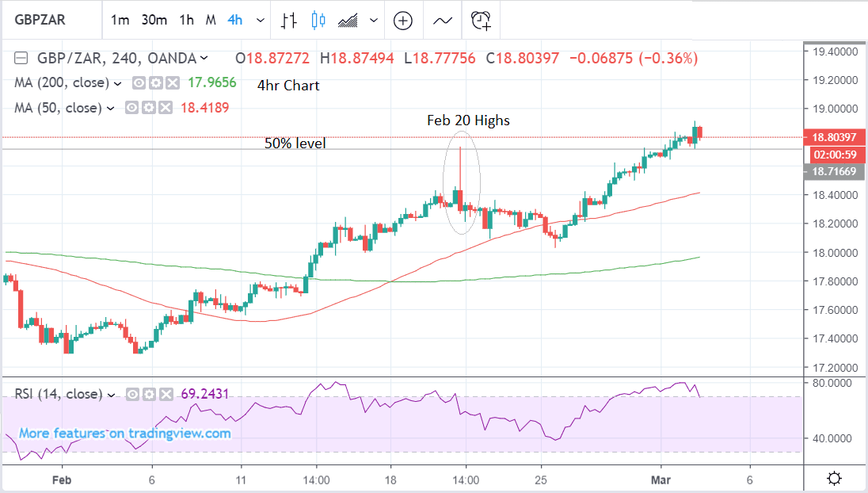This screenshot has height=493, width=868.
Task: Hide the MA 200 indicator with eye icon
Action: tap(139, 83)
